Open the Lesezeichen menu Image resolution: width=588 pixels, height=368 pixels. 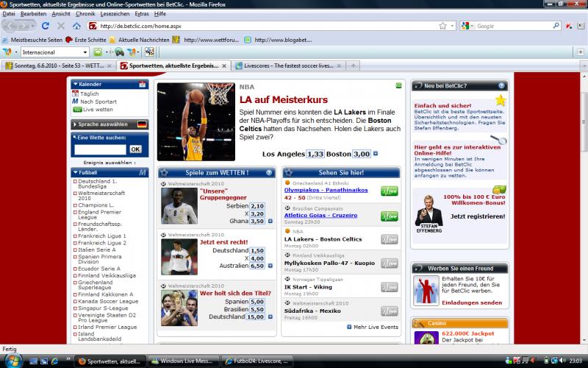point(115,14)
